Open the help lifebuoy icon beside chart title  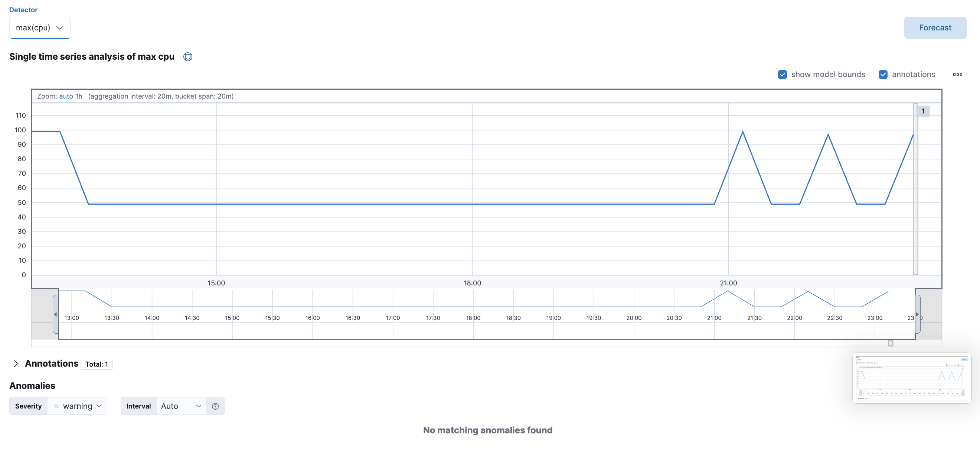[187, 57]
